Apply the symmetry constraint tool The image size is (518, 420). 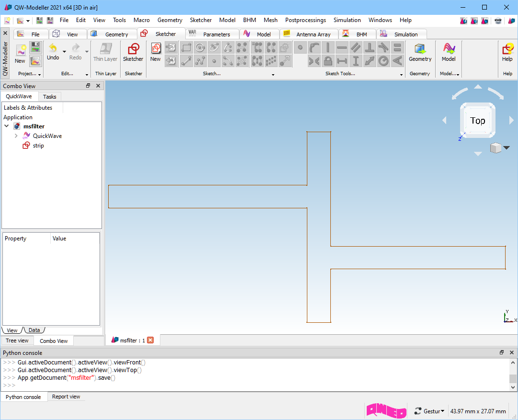[314, 61]
